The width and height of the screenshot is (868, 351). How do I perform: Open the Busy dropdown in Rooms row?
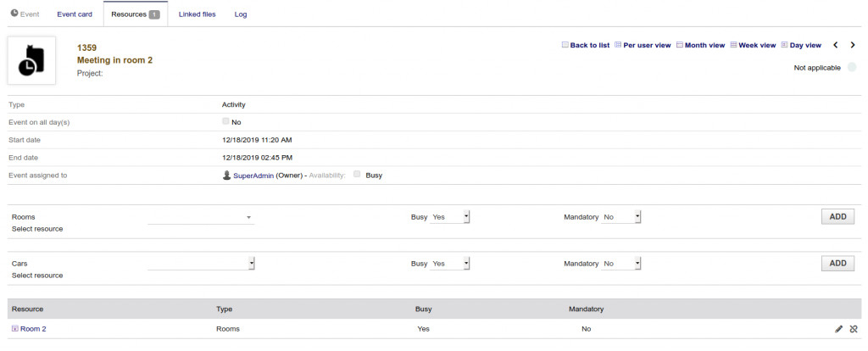tap(450, 217)
